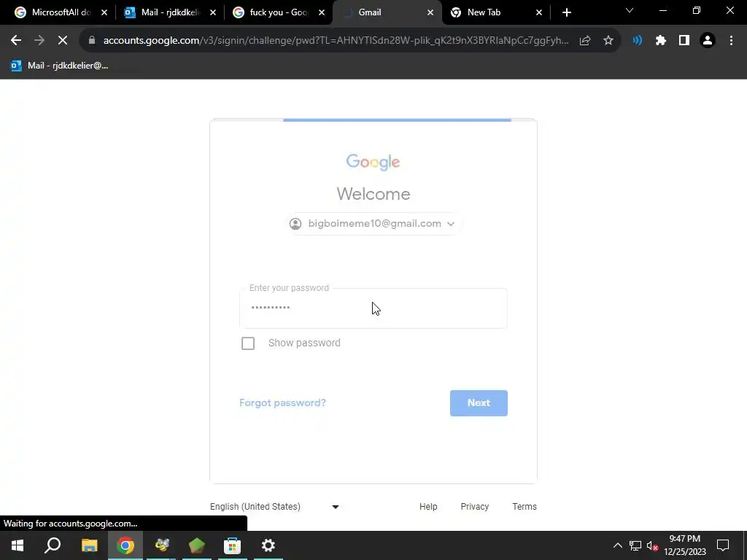Screen dimensions: 747x560
Task: Show hidden system tray icons
Action: [617, 545]
